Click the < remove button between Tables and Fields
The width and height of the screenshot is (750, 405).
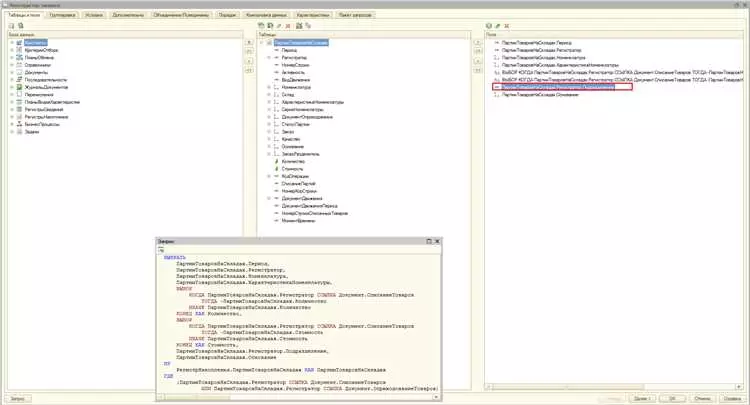(x=477, y=61)
